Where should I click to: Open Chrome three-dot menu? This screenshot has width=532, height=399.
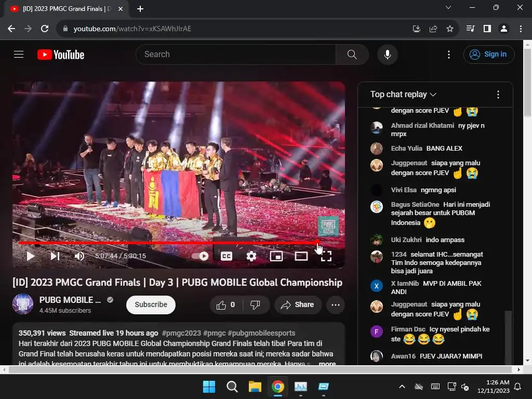(x=521, y=29)
